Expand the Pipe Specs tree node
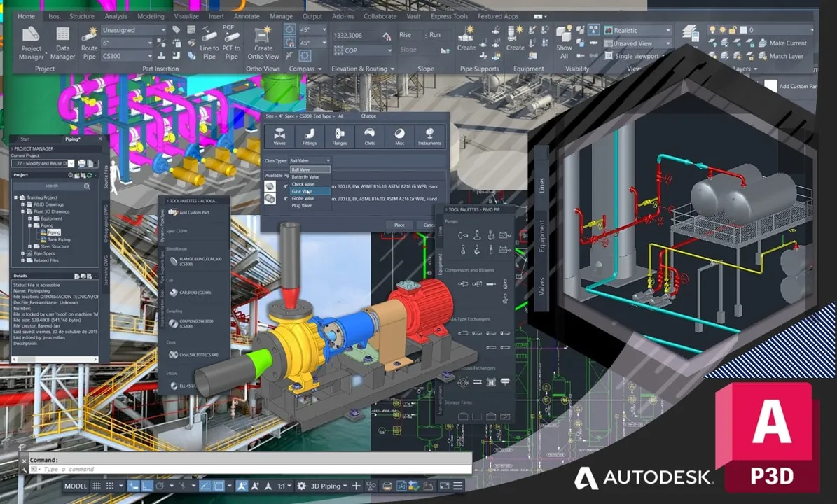The image size is (837, 504). click(23, 253)
